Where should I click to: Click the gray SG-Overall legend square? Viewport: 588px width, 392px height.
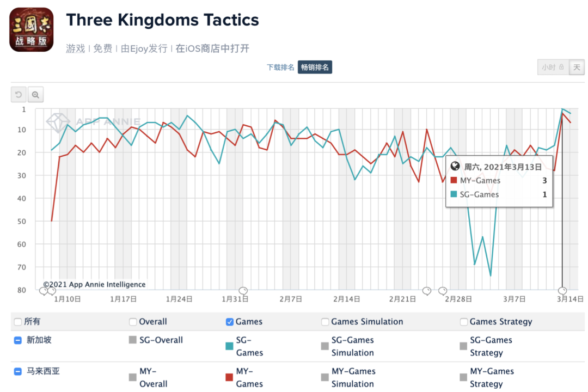[x=132, y=340]
